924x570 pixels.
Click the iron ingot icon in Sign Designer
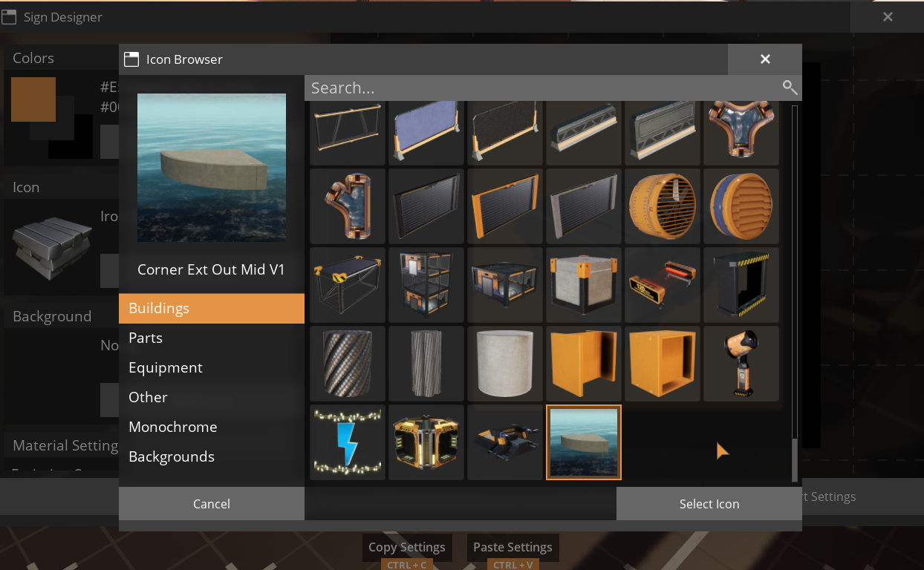tap(51, 247)
